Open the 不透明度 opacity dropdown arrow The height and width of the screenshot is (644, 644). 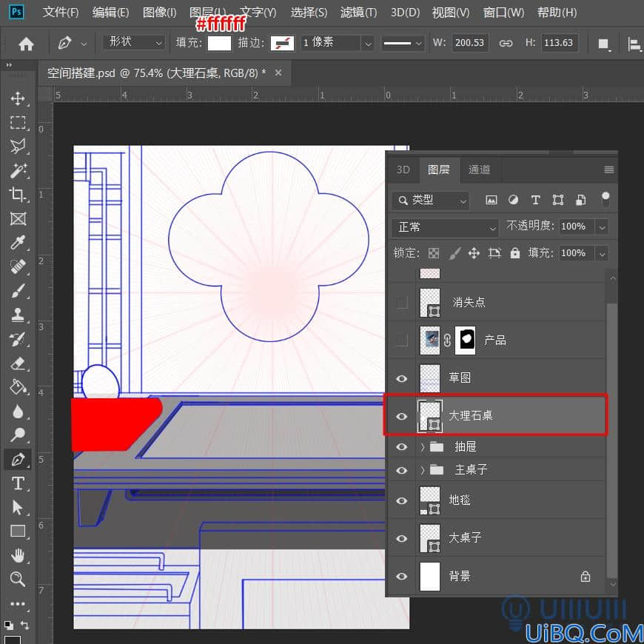coord(602,227)
